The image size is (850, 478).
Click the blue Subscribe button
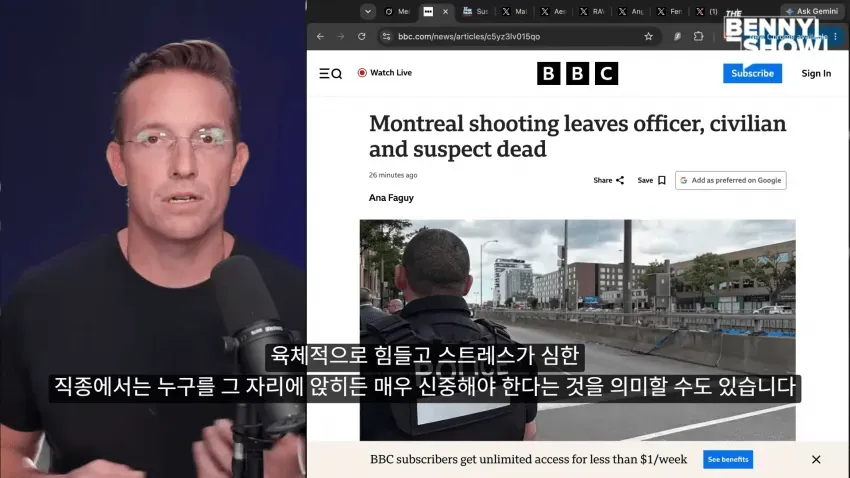pyautogui.click(x=752, y=73)
